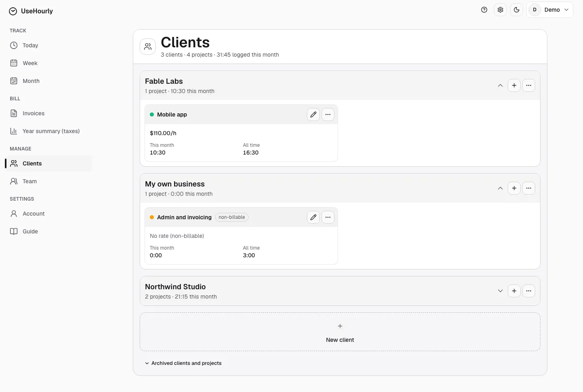This screenshot has height=392, width=583.
Task: Go to Today in the sidebar
Action: (49, 45)
